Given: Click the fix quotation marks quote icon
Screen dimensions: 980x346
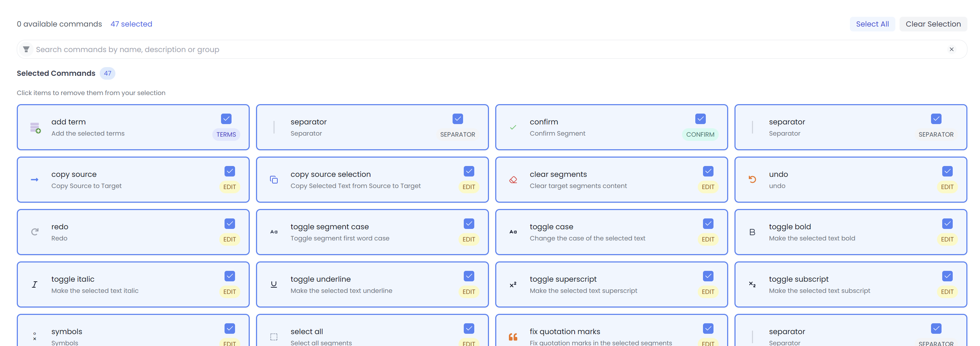Looking at the screenshot, I should [x=513, y=337].
